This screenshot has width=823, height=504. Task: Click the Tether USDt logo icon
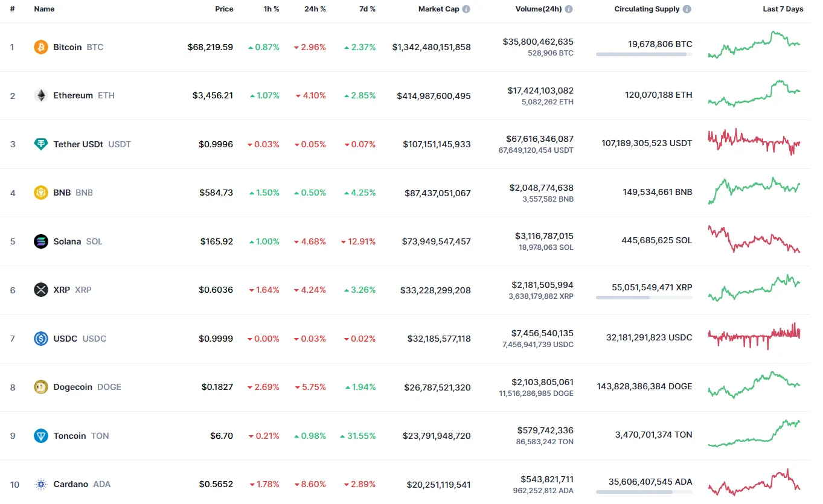point(41,144)
